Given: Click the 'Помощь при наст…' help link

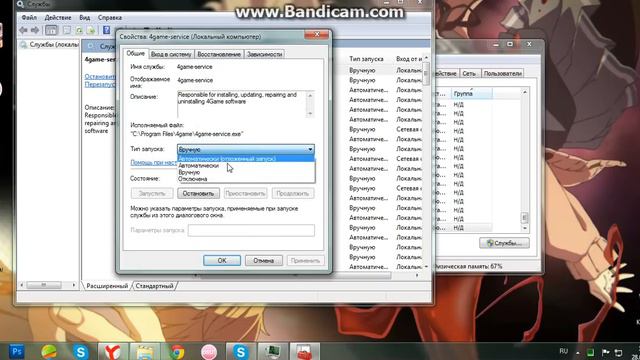Looking at the screenshot, I should coord(153,162).
